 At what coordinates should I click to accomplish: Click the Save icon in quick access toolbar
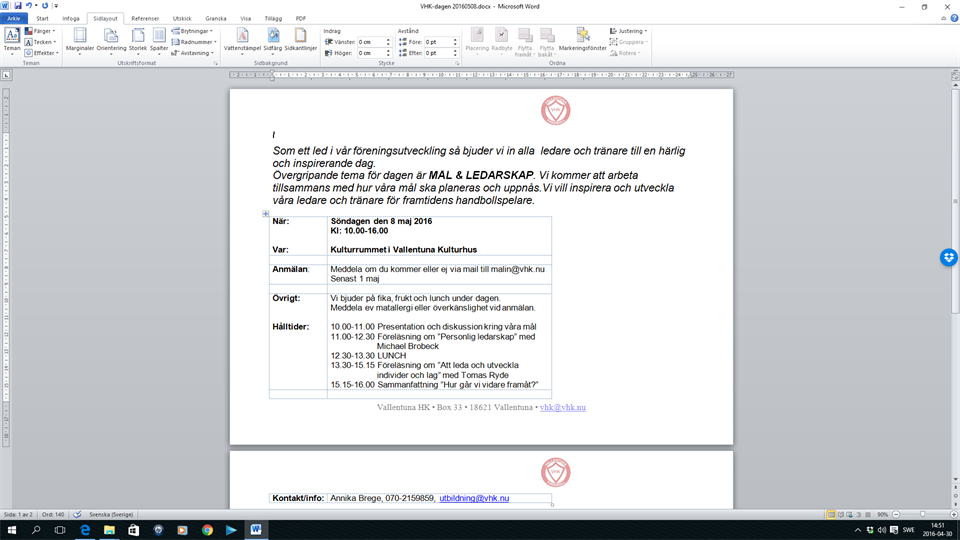[18, 6]
